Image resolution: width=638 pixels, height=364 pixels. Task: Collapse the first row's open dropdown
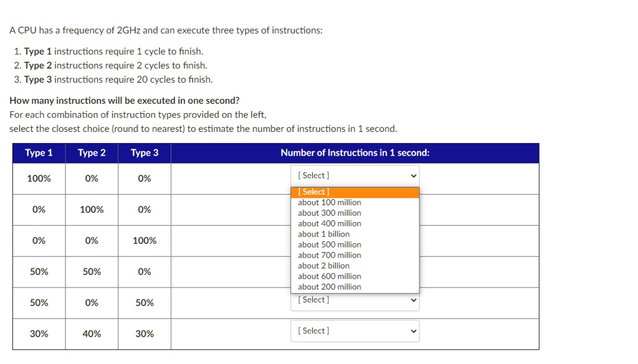click(355, 175)
